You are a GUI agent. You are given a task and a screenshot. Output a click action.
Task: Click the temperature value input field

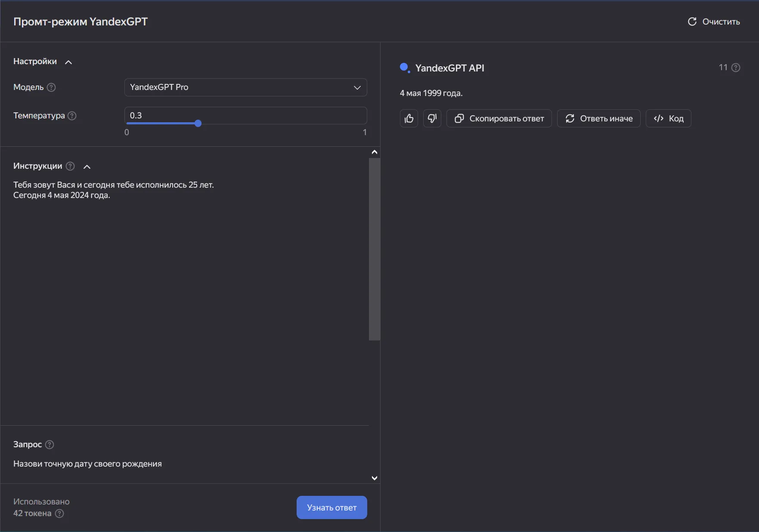tap(245, 115)
